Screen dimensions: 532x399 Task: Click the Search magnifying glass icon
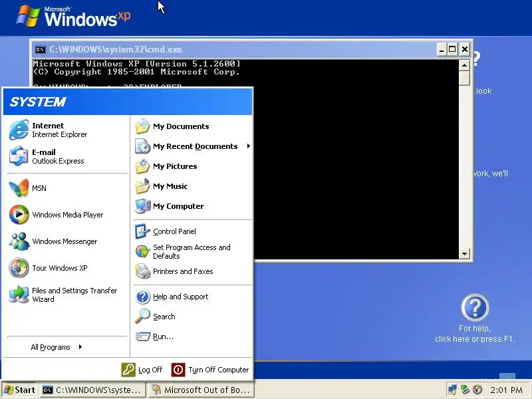142,317
